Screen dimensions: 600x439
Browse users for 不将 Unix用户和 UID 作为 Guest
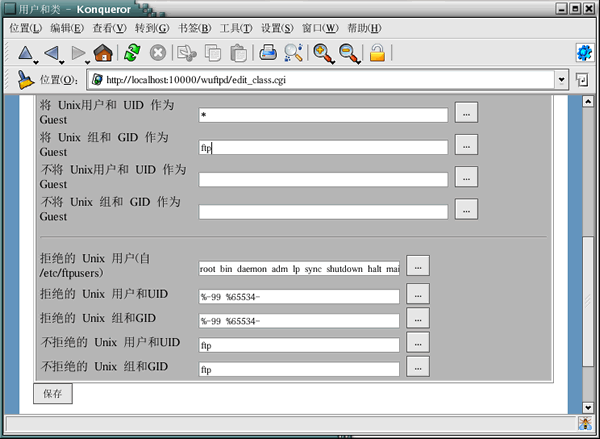point(466,177)
